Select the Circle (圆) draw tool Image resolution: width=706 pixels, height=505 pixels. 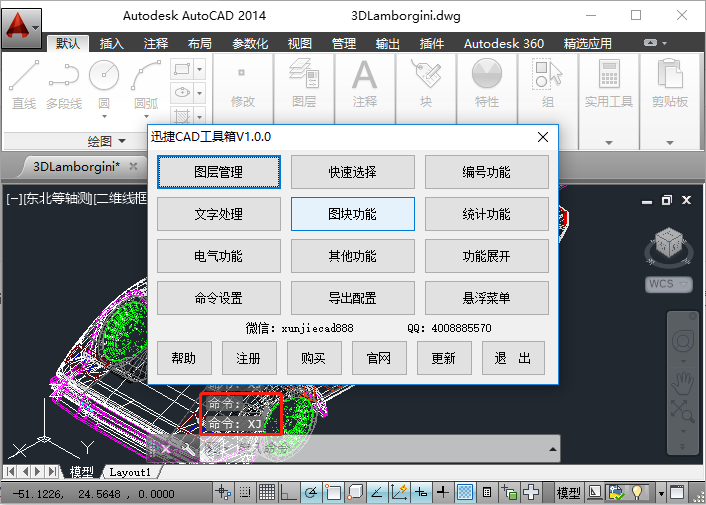click(x=104, y=85)
